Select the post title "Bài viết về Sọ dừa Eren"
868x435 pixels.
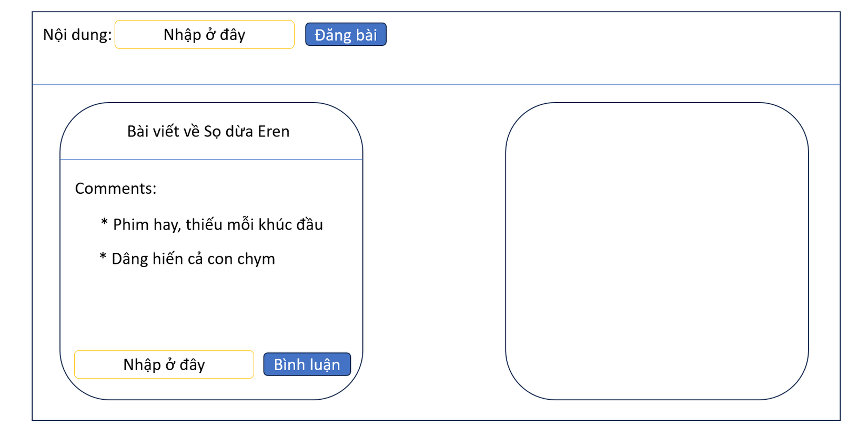point(208,131)
